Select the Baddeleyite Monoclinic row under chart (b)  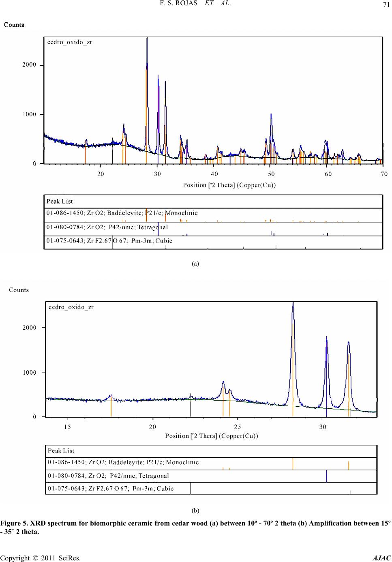click(211, 464)
